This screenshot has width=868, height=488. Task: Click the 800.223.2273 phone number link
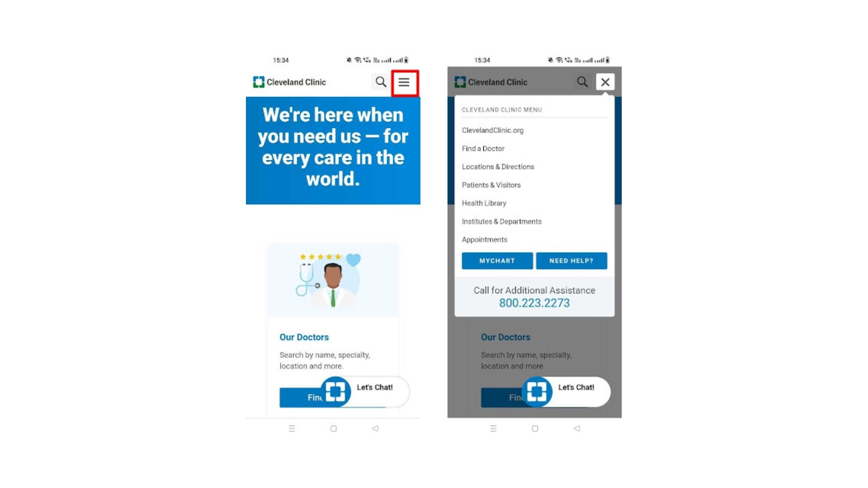(x=534, y=303)
